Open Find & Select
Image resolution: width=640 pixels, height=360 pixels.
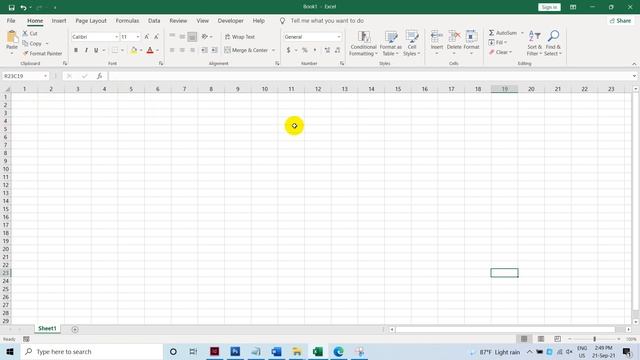[x=553, y=43]
